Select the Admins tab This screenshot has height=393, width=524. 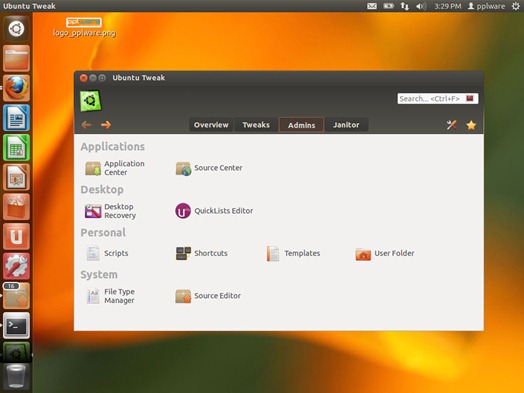tap(301, 125)
